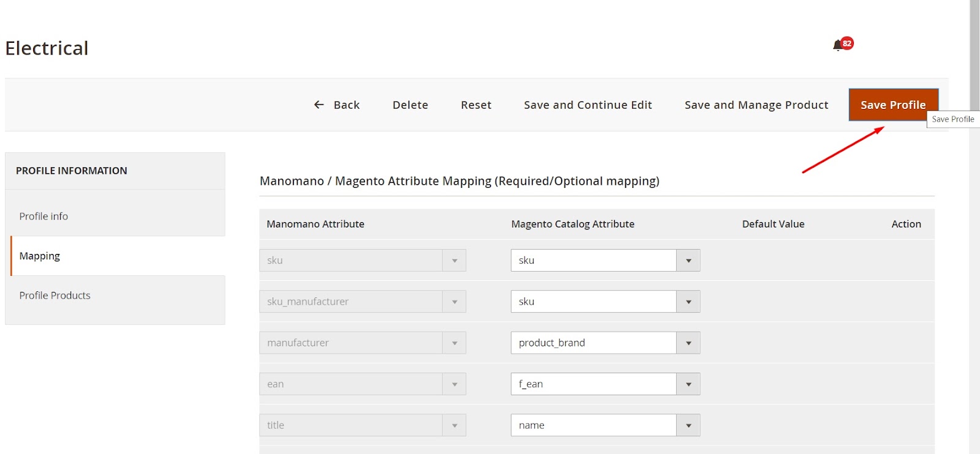
Task: Select the Mapping tab
Action: (x=40, y=256)
